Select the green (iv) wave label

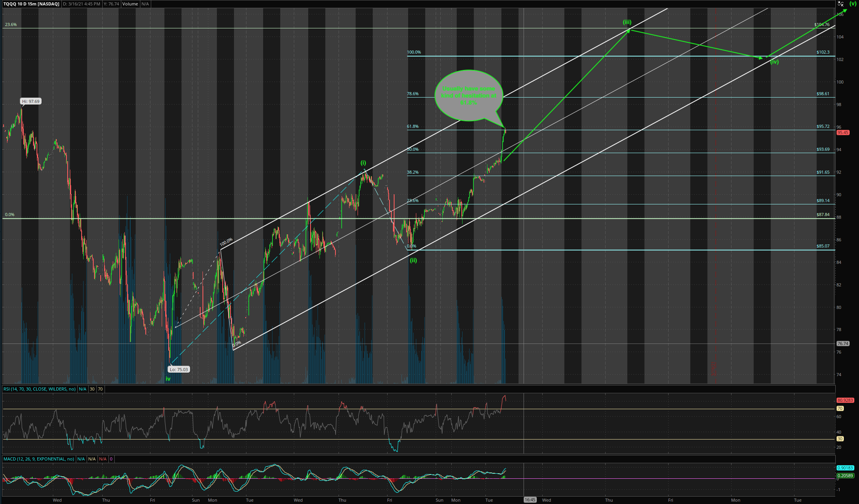[774, 62]
